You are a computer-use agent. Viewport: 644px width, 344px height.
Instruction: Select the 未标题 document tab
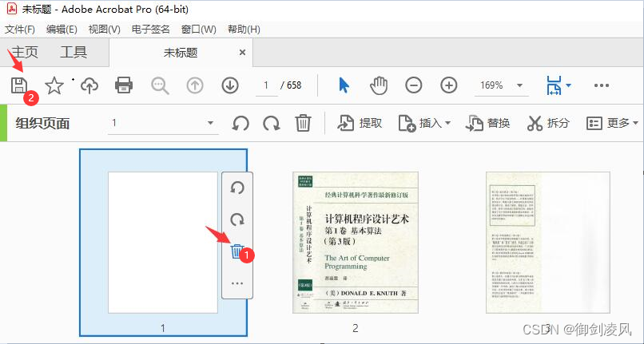(181, 53)
